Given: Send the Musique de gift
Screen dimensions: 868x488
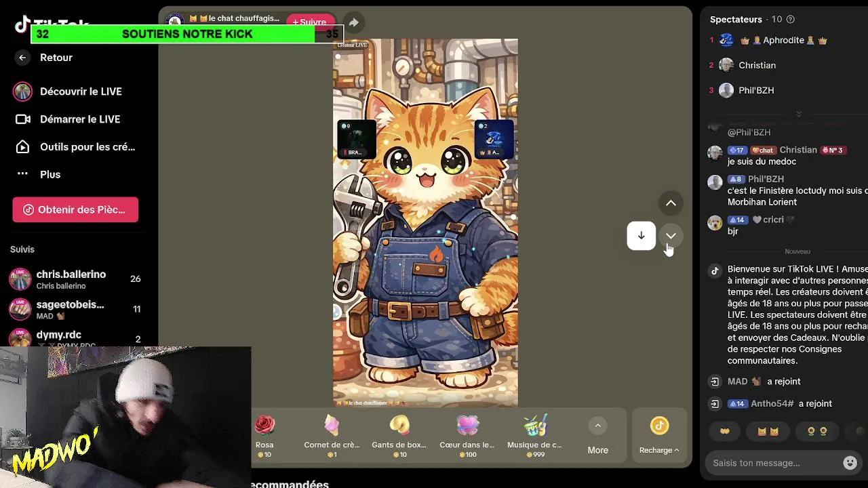Looking at the screenshot, I should point(535,436).
